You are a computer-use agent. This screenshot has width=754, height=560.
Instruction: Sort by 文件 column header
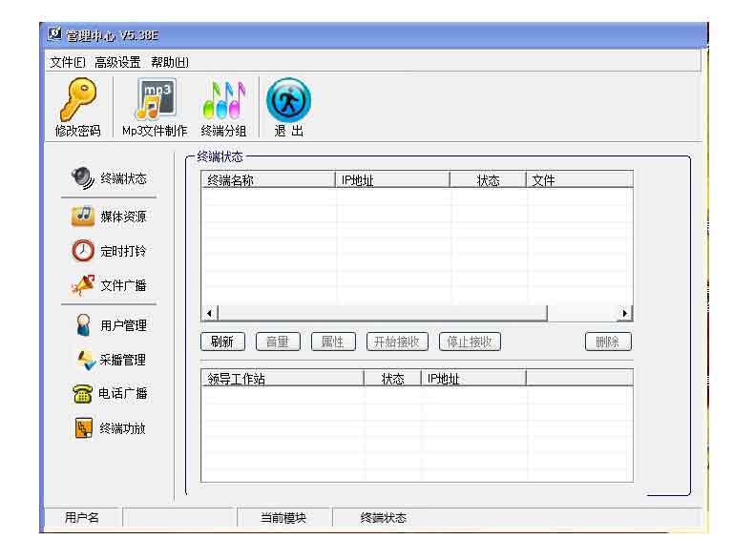pos(580,180)
